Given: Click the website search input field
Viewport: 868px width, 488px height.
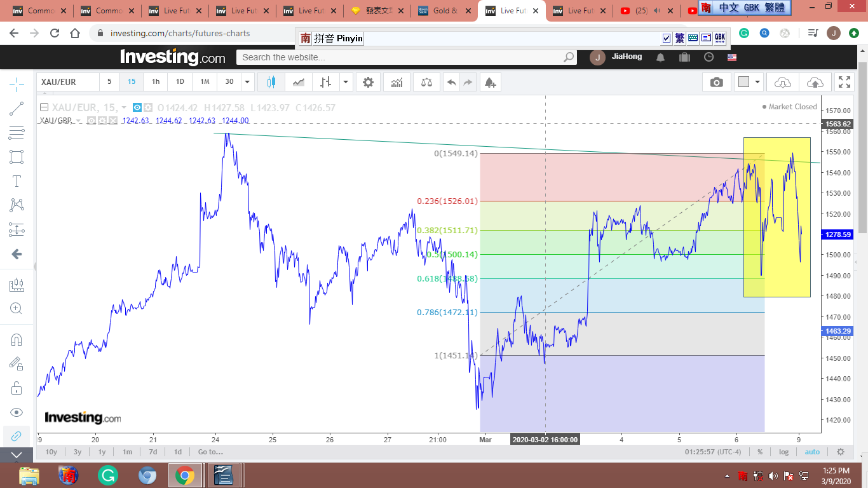Looking at the screenshot, I should 400,57.
